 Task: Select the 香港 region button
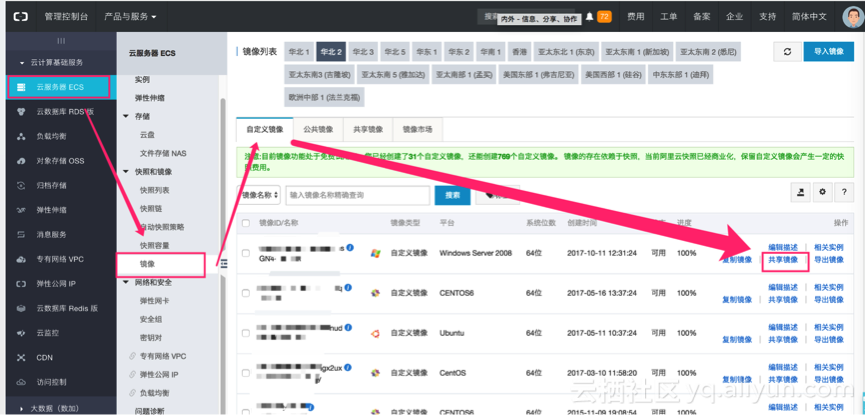[520, 52]
